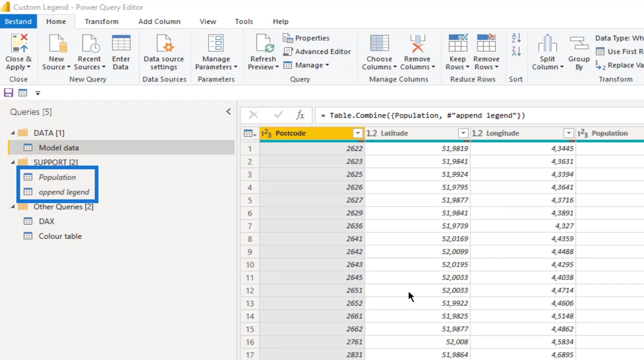Save using the quick access save icon
The image size is (644, 360).
pyautogui.click(x=8, y=93)
